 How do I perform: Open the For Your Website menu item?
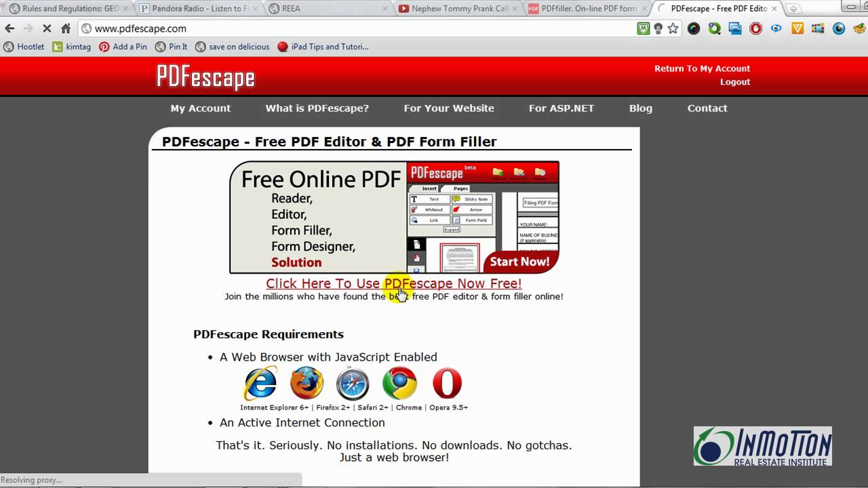449,108
